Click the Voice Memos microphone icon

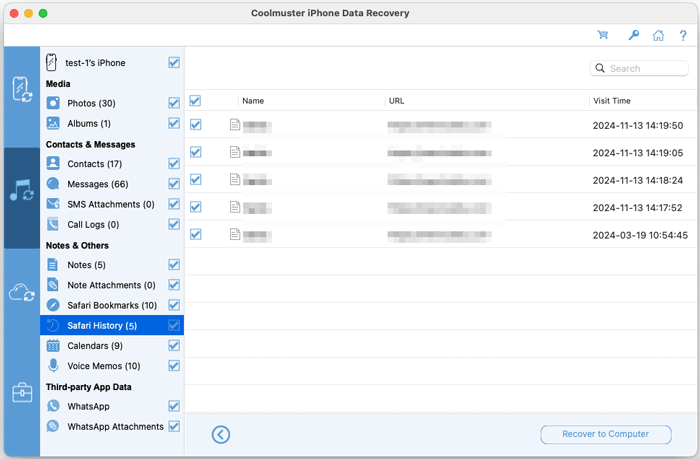[x=53, y=366]
